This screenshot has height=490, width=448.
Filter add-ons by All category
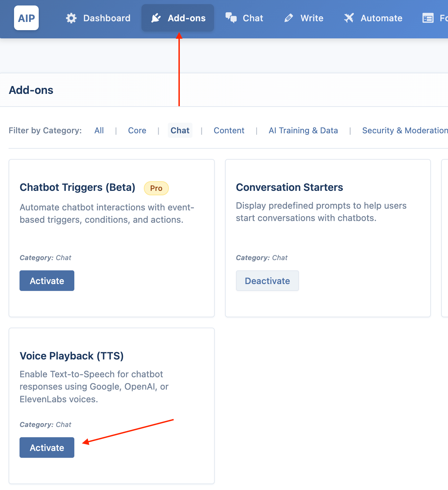[99, 131]
